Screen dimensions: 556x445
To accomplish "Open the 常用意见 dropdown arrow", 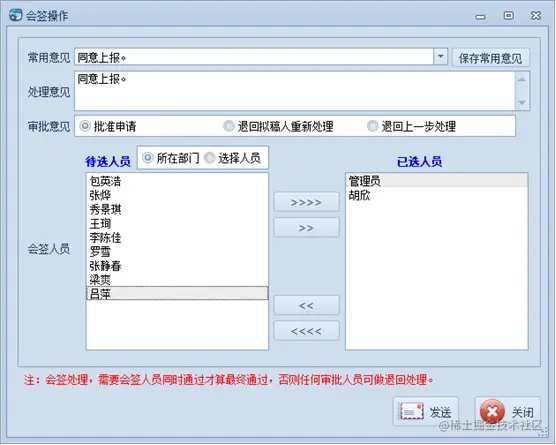I will pos(440,57).
